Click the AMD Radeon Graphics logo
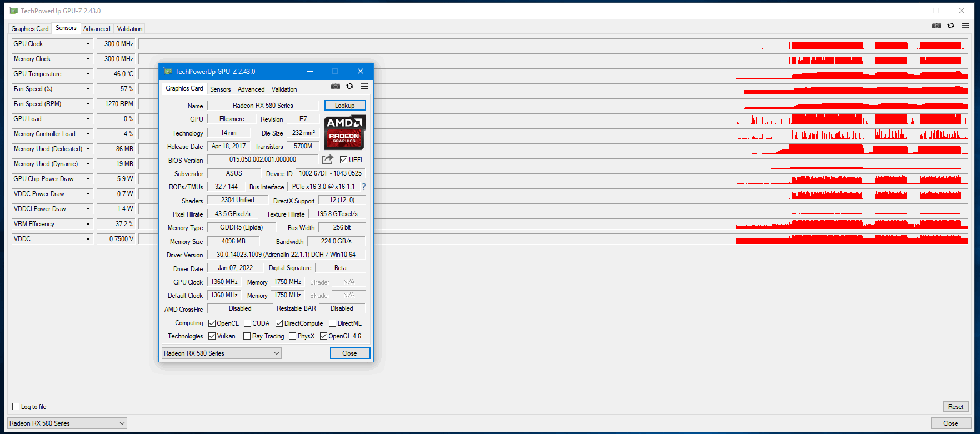This screenshot has width=980, height=434. click(x=345, y=132)
